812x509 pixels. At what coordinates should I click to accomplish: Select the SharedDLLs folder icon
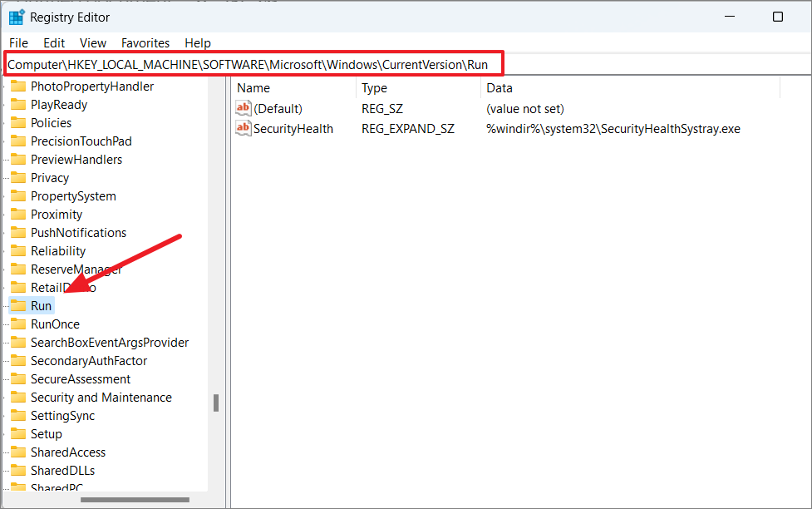[x=18, y=471]
